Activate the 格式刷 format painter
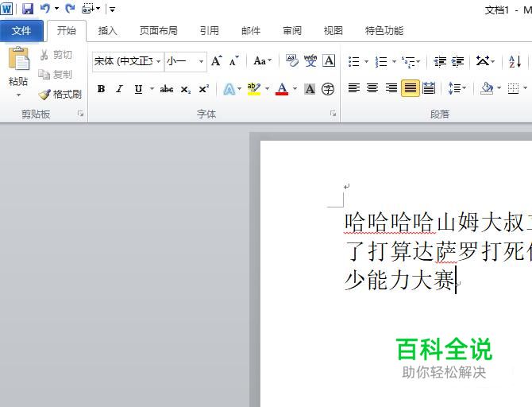Image resolution: width=532 pixels, height=407 pixels. 60,94
